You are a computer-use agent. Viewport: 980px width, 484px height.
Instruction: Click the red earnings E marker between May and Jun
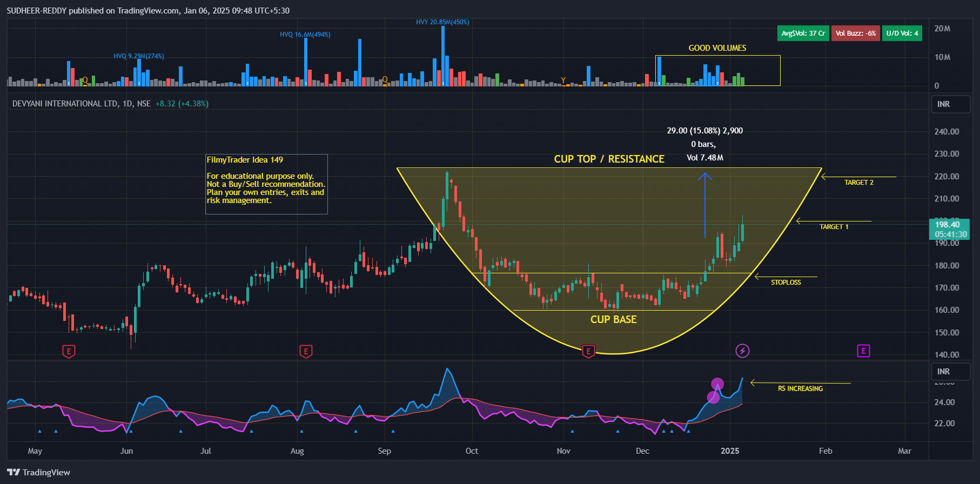tap(69, 352)
